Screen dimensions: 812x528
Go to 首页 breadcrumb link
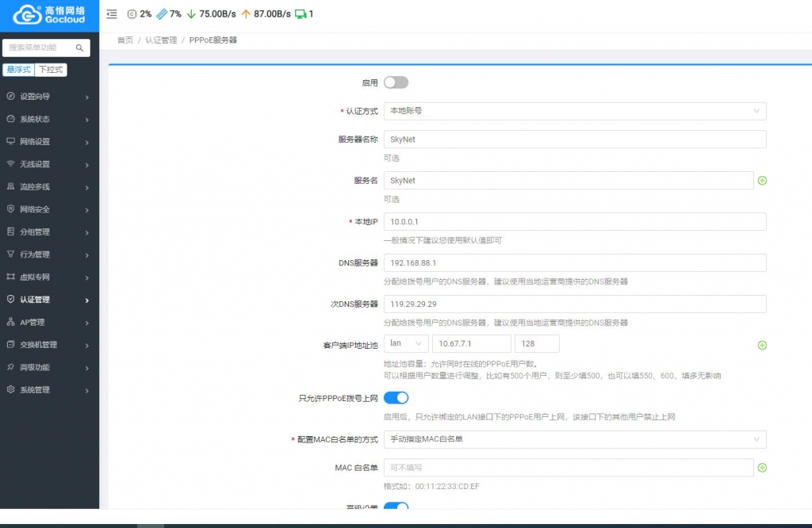click(x=124, y=40)
